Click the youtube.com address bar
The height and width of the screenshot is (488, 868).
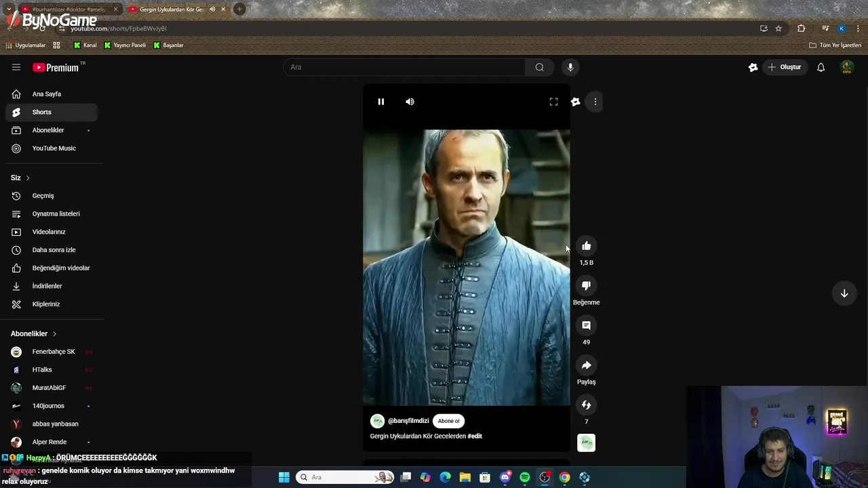pyautogui.click(x=407, y=28)
